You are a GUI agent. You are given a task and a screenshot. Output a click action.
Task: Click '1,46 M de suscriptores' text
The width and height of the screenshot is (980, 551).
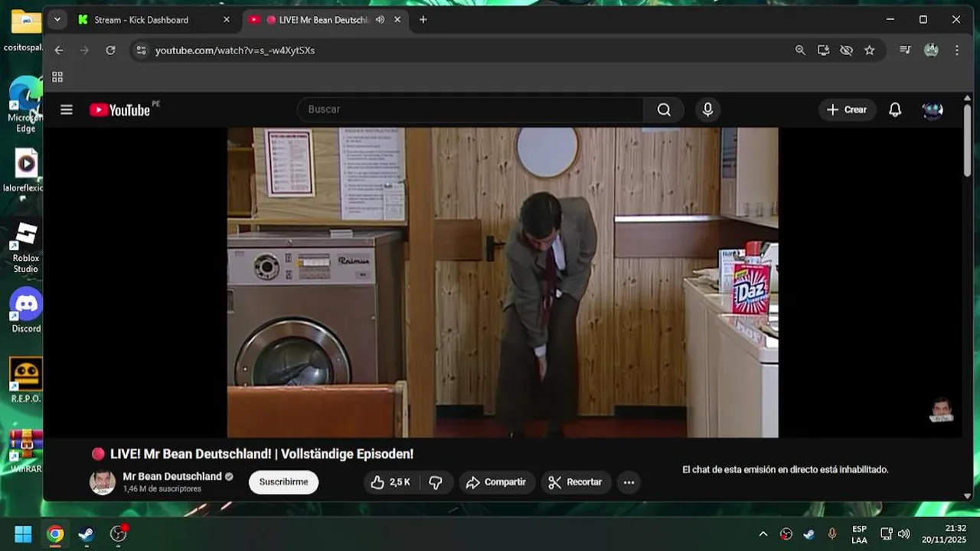pyautogui.click(x=162, y=488)
